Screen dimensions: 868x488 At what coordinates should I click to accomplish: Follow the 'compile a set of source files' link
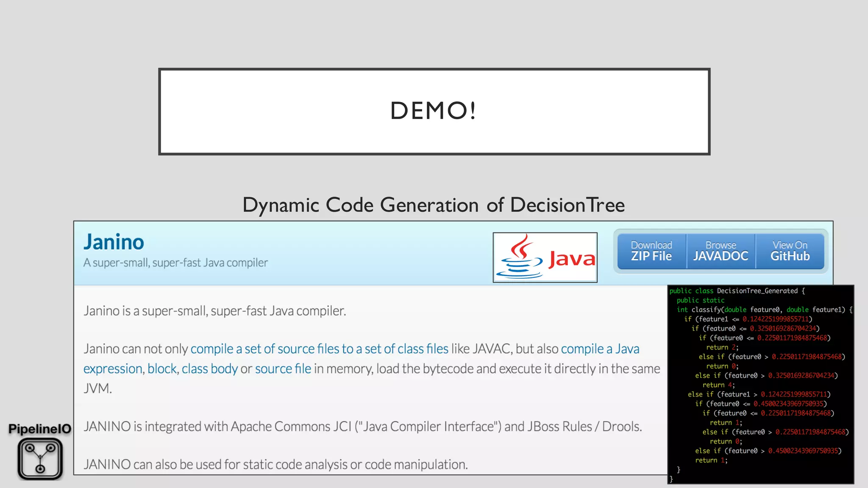[x=320, y=349]
